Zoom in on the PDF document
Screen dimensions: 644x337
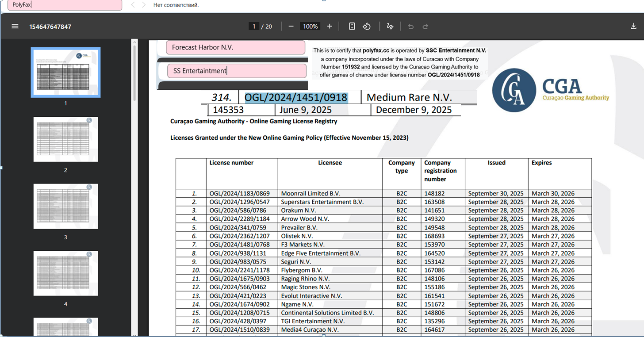click(330, 26)
